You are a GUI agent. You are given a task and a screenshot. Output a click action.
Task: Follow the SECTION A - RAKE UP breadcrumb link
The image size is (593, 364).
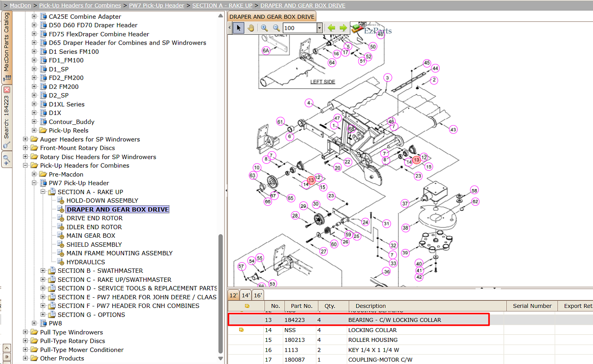pyautogui.click(x=222, y=6)
